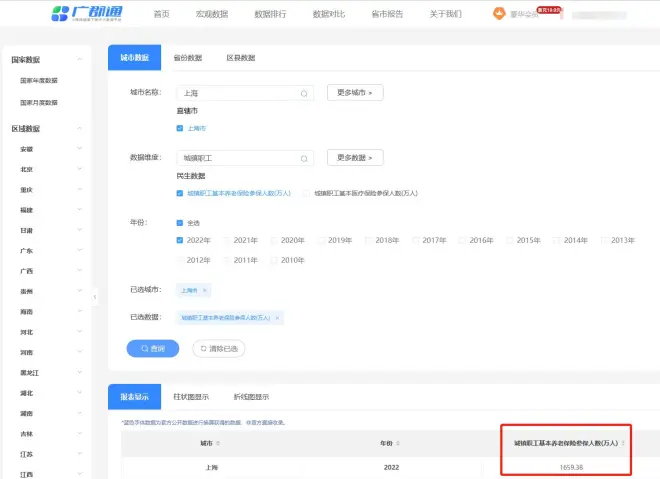Click the search icon in 数据维度 field

click(304, 158)
